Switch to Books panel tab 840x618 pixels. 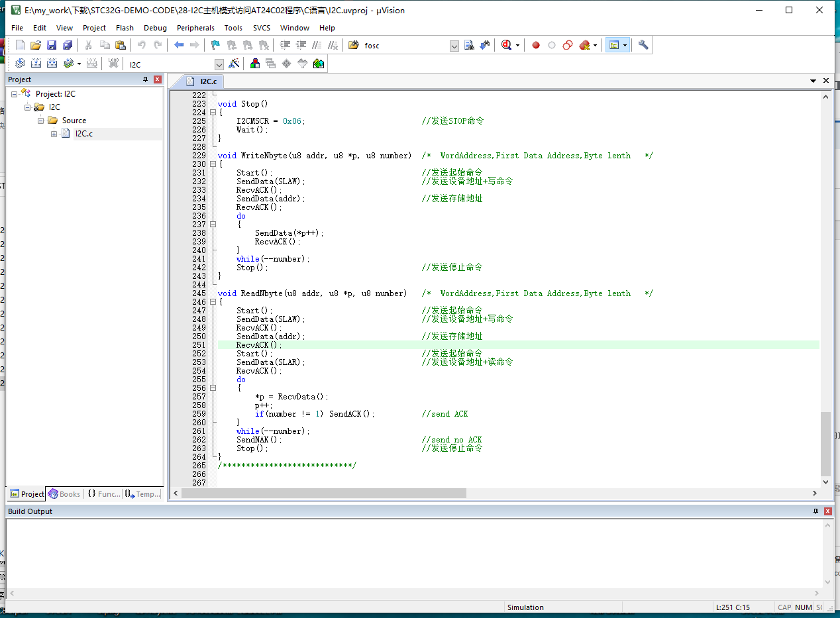[x=64, y=494]
